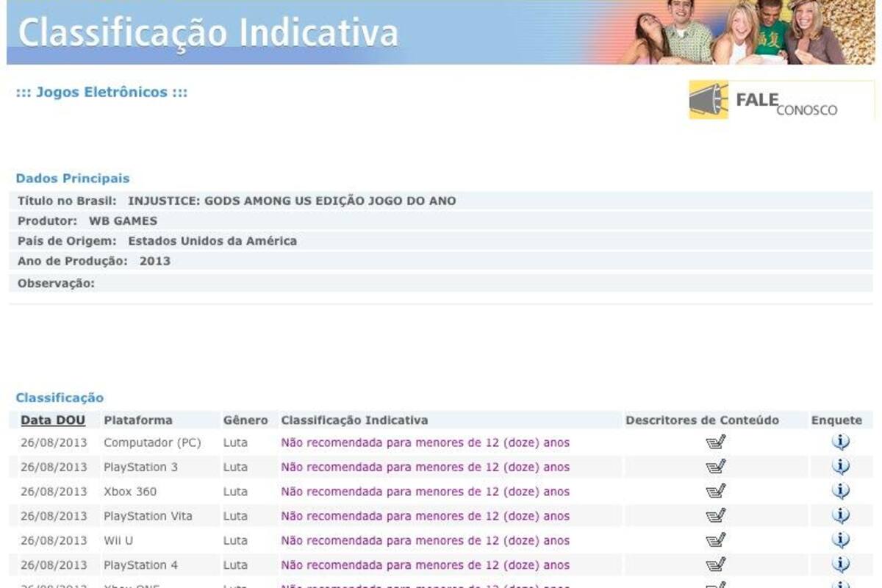Click the Luta genre in PlayStation Vita row

pyautogui.click(x=235, y=516)
